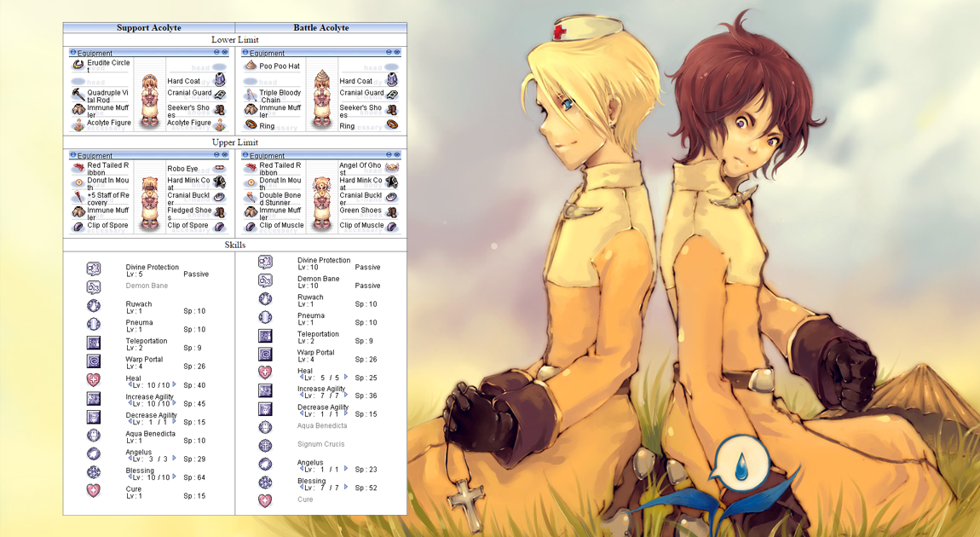Screen dimensions: 980x537
Task: Select the Battle Acolyte column header
Action: pyautogui.click(x=321, y=27)
